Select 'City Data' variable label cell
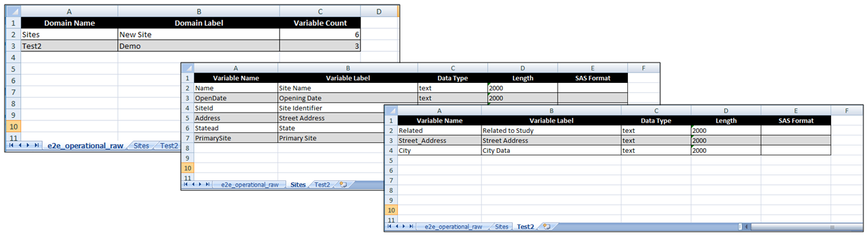This screenshot has height=237, width=868. tap(551, 150)
